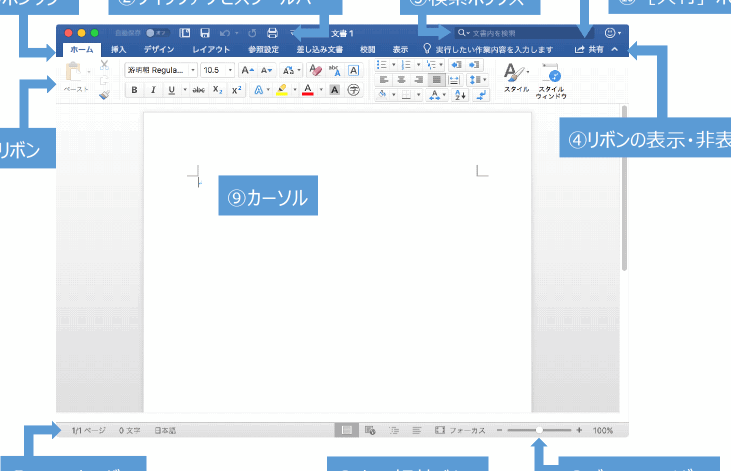Click the フォーカス (Focus) mode button
Screen dimensions: 731x471
coord(460,430)
